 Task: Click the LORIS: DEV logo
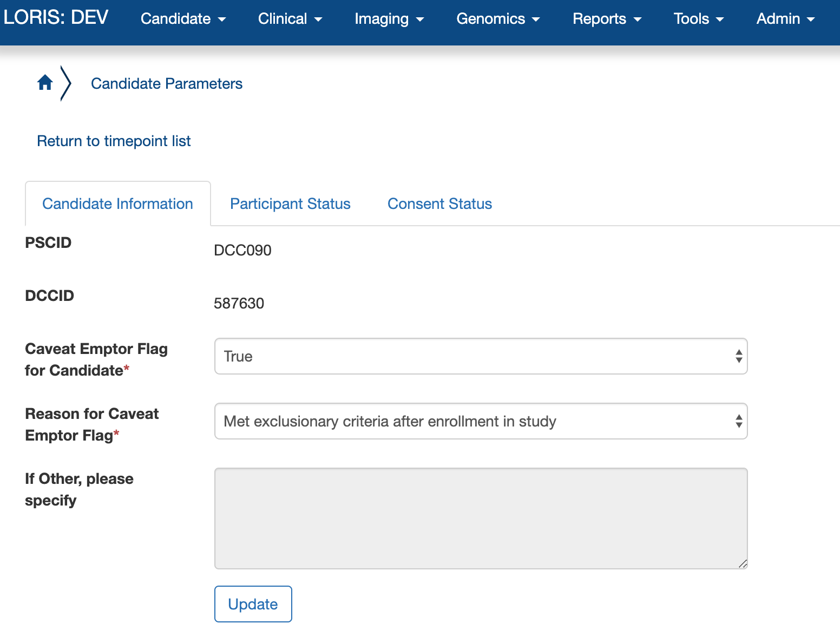click(x=56, y=17)
